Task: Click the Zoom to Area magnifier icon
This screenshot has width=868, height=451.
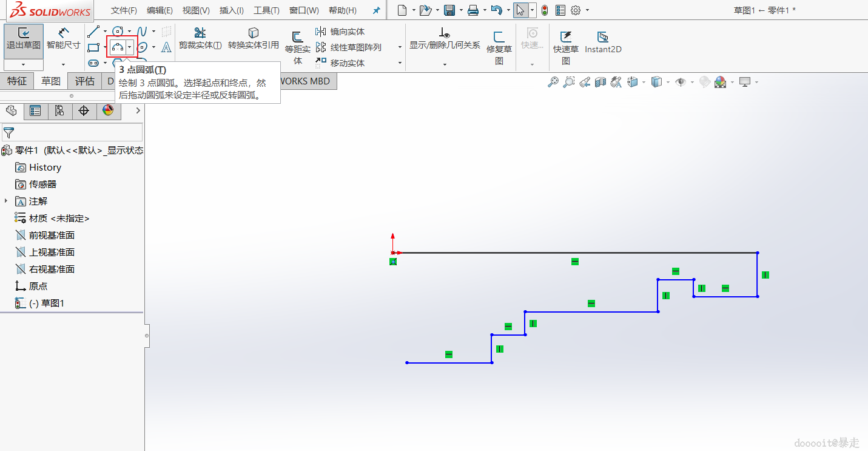Action: click(568, 82)
